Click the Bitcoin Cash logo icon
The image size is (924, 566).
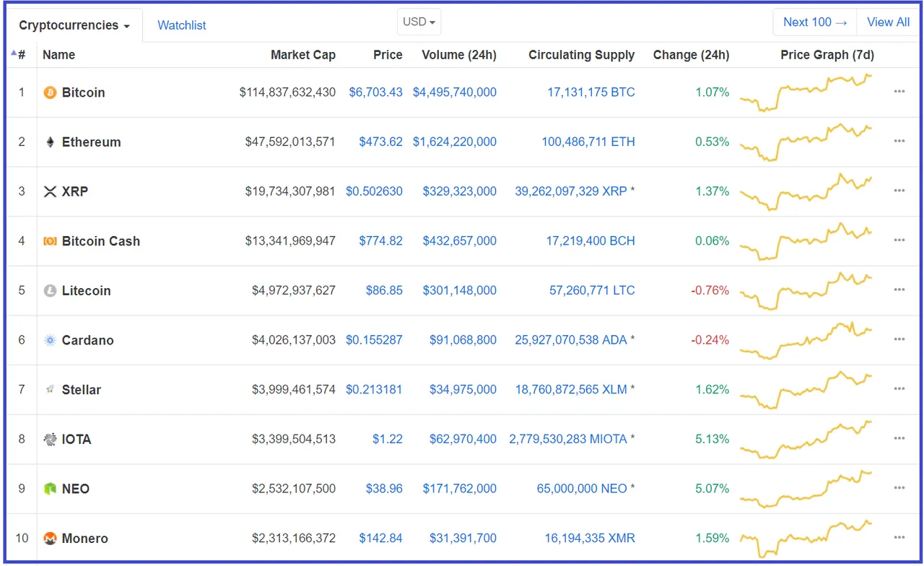pyautogui.click(x=50, y=241)
